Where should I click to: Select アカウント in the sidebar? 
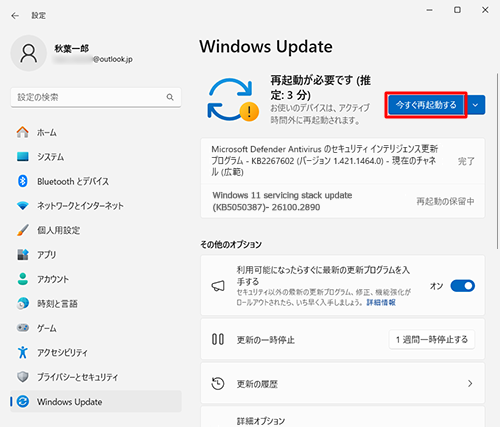(96, 279)
